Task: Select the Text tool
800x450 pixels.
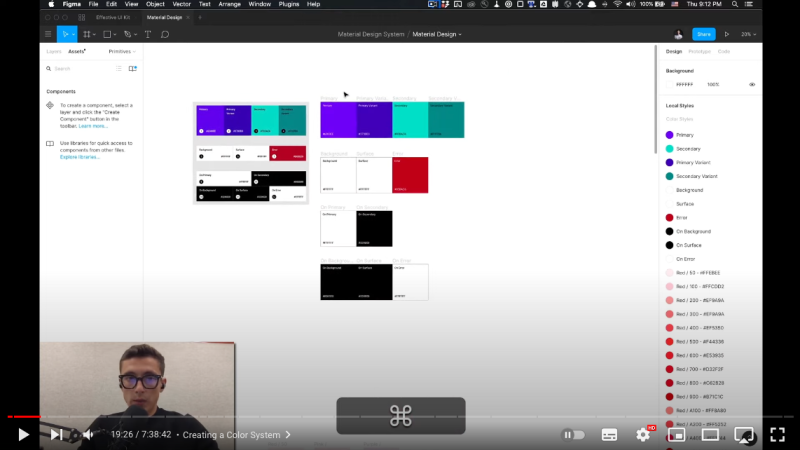Action: (x=148, y=34)
